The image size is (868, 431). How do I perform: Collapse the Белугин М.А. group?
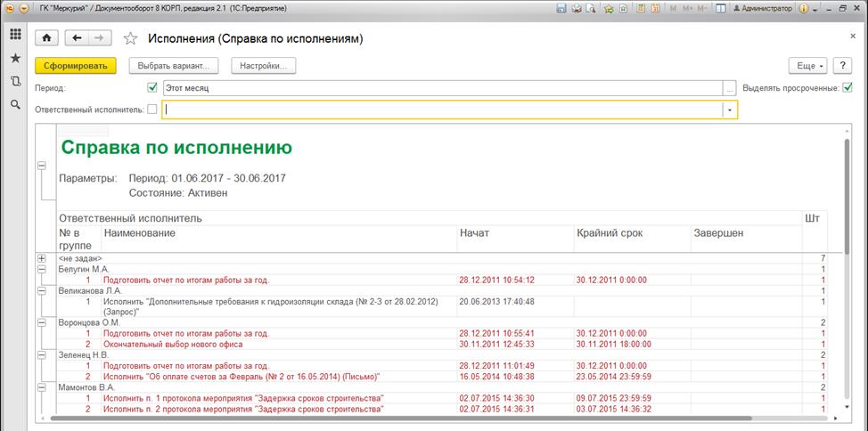click(41, 269)
